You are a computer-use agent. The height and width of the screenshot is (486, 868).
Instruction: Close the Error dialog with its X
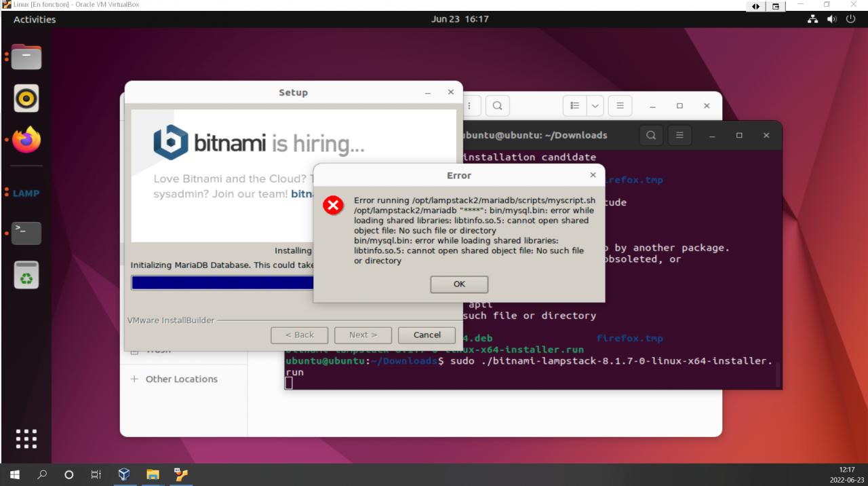click(593, 175)
